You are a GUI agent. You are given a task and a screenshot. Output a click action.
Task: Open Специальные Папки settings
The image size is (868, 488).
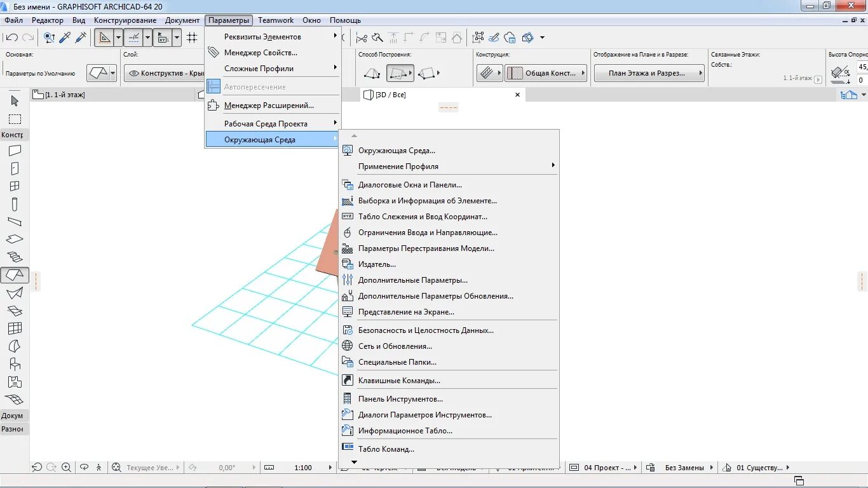(x=449, y=362)
